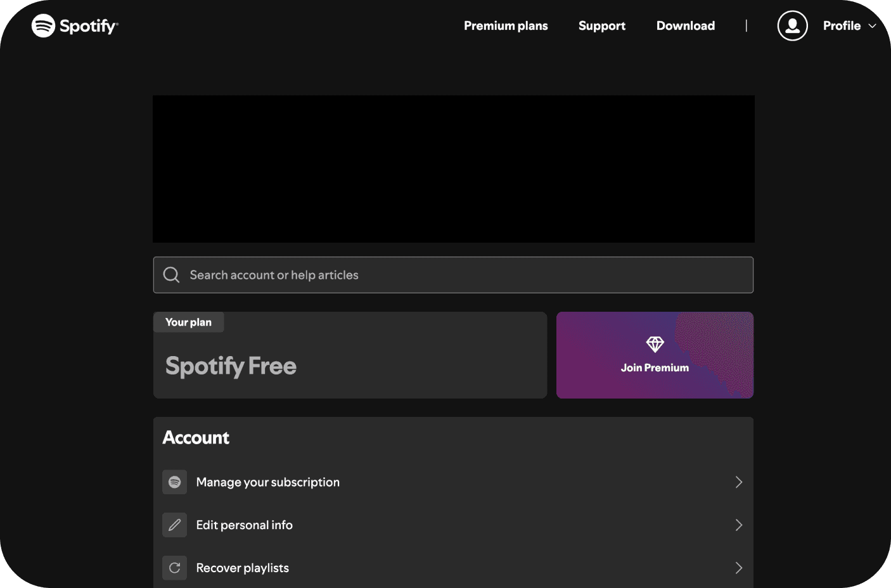This screenshot has width=891, height=588.
Task: Click the Join Premium banner
Action: 654,355
